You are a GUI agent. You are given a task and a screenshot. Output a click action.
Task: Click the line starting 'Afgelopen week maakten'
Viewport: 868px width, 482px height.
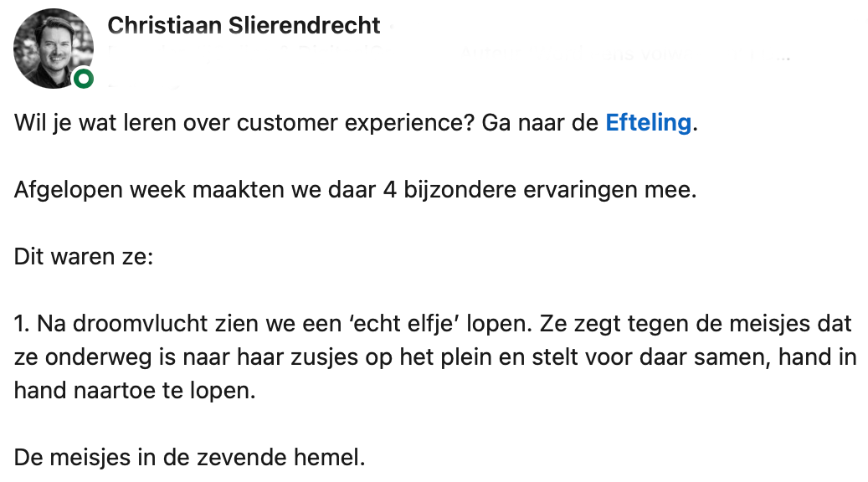click(354, 190)
